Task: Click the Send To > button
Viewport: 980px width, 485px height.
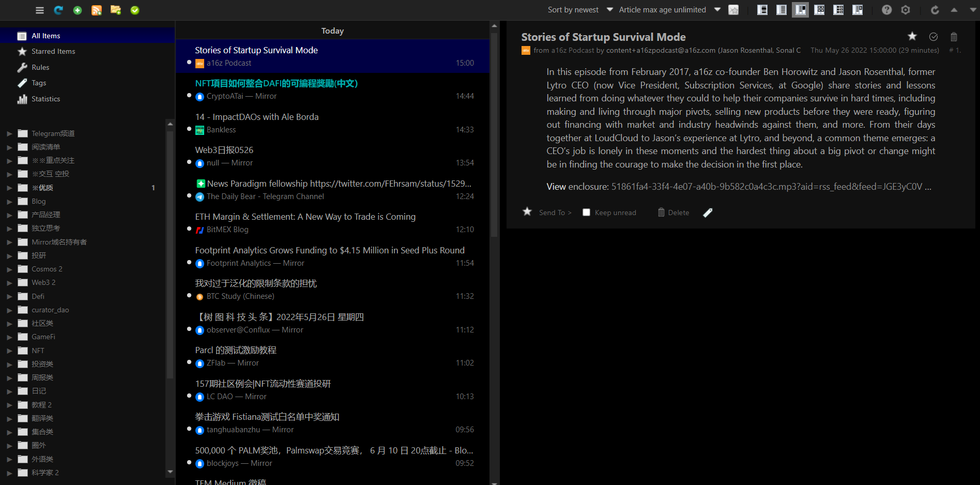Action: 555,213
